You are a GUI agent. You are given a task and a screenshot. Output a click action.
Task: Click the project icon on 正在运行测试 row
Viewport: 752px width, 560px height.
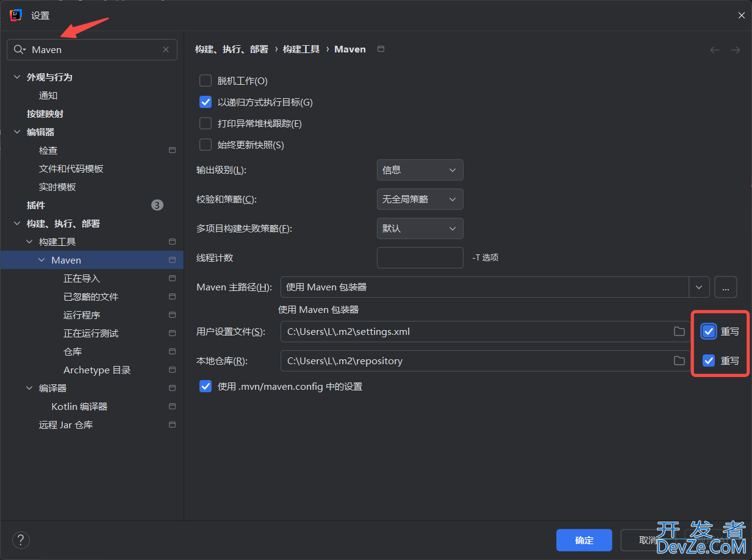(x=173, y=333)
